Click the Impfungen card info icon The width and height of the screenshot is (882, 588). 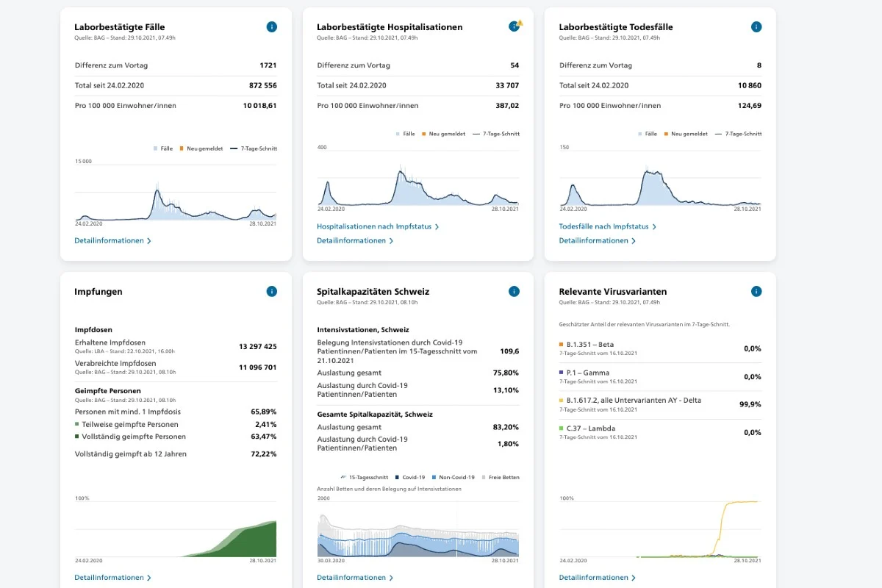click(272, 292)
